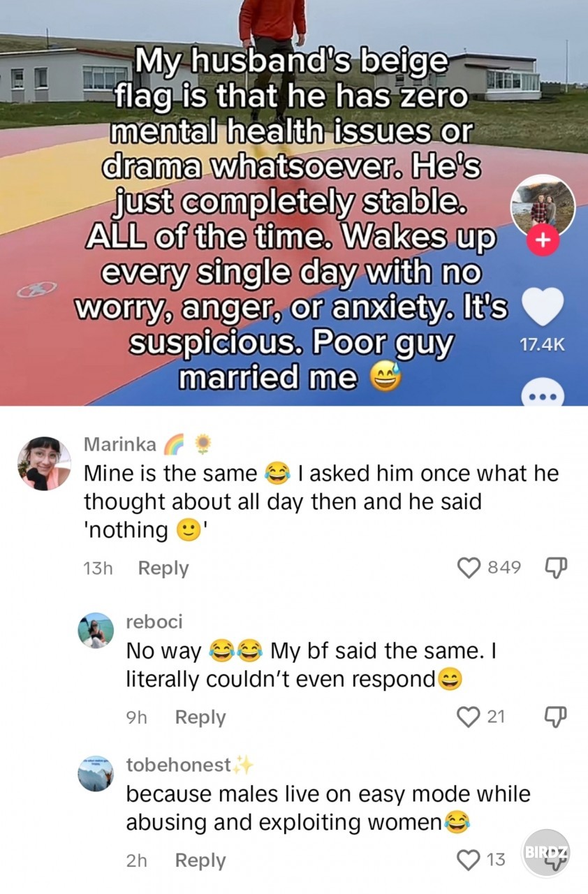Viewport: 588px width, 894px height.
Task: Open tobehonest's profile avatar
Action: tap(95, 773)
